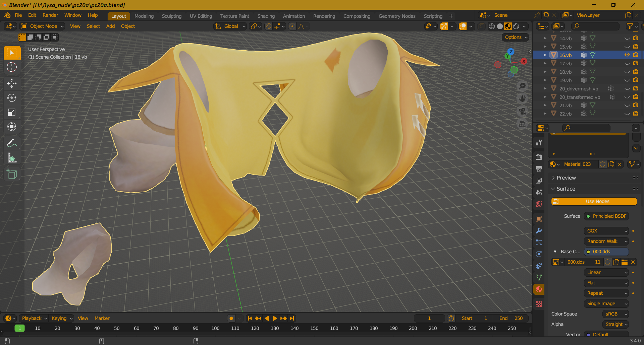Viewport: 644px width, 345px height.
Task: Click the 000.dds base color link
Action: 606,252
